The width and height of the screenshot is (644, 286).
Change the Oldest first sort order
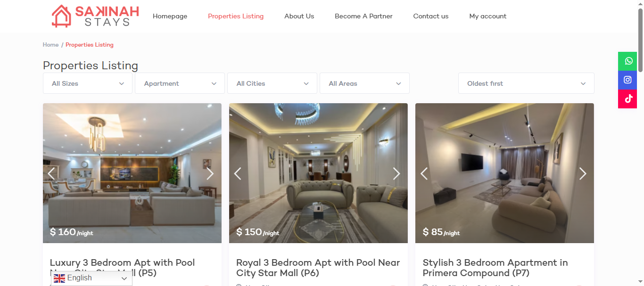tap(526, 83)
